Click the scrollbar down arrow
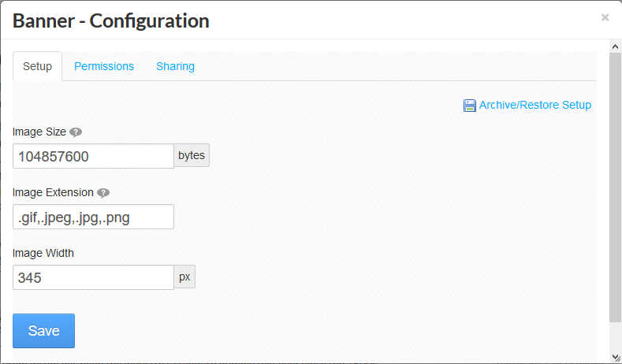Screen dimensions: 622x364 (x=616, y=358)
